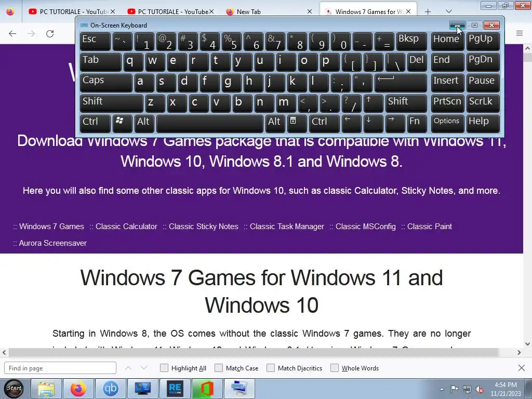The image size is (532, 399).
Task: Open the Classic Task Manager link
Action: [x=287, y=227]
